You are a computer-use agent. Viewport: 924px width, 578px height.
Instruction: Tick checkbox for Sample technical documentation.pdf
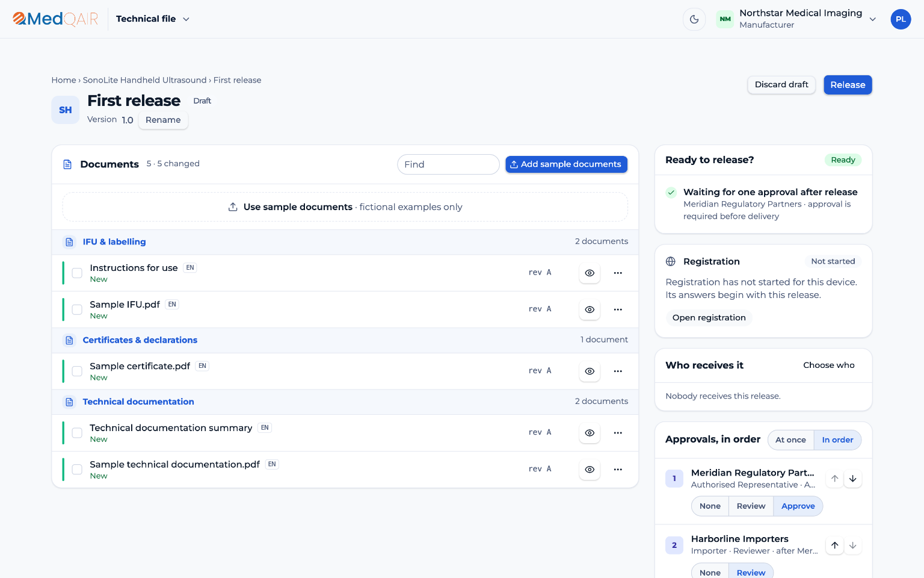(x=77, y=470)
